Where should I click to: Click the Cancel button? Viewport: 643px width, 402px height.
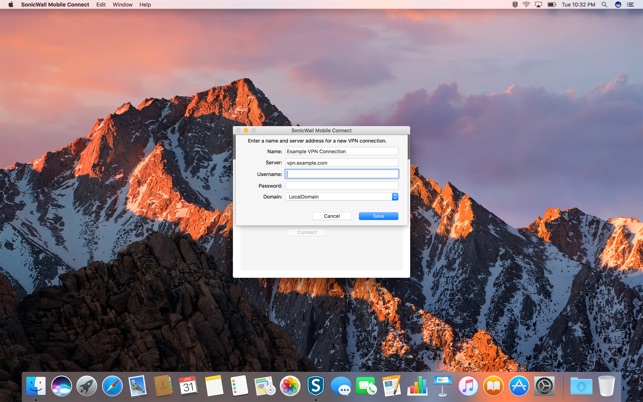pyautogui.click(x=332, y=216)
